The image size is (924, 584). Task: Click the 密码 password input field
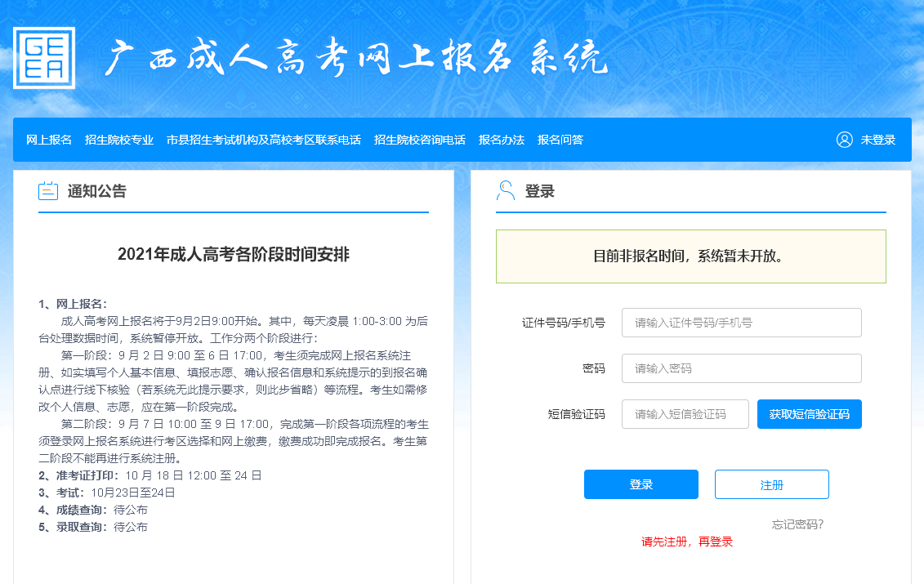(x=741, y=368)
